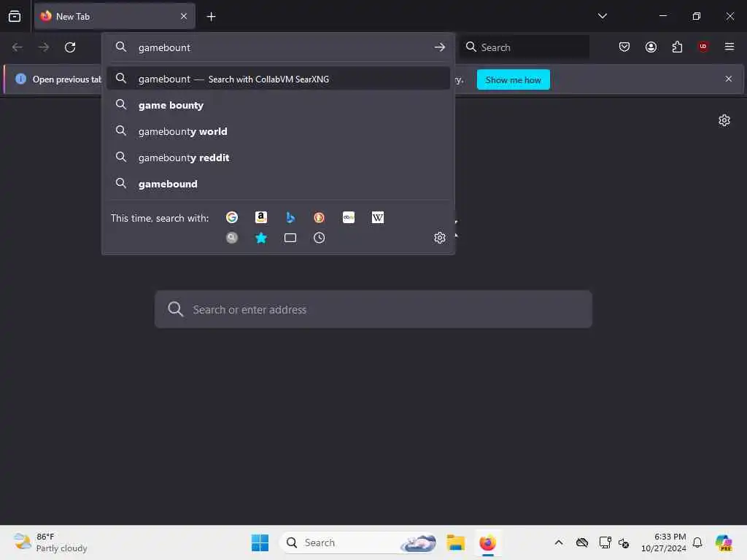Search this time with Amazon
This screenshot has width=747, height=560.
point(260,217)
